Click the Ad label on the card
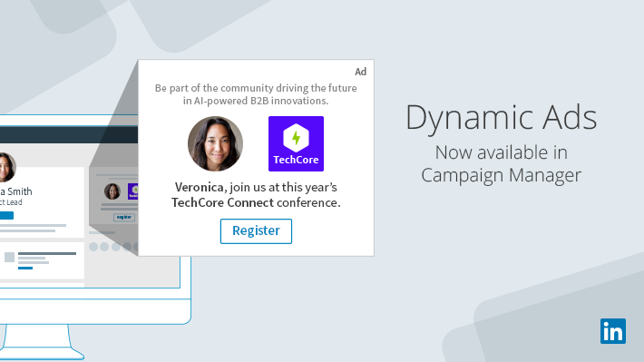 click(361, 72)
